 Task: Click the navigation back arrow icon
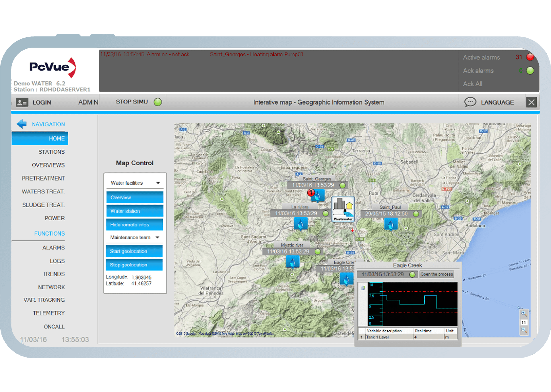(x=22, y=124)
